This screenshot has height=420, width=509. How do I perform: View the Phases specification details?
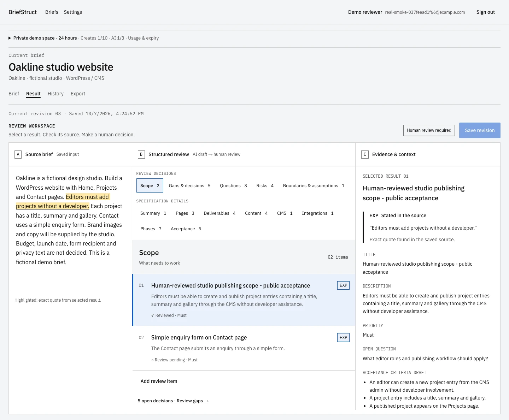[x=151, y=229]
